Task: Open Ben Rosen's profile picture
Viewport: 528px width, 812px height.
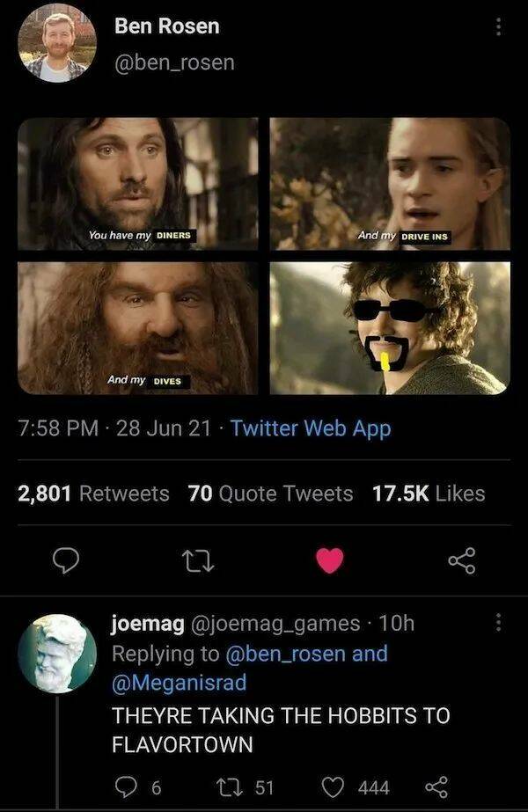Action: [x=57, y=43]
